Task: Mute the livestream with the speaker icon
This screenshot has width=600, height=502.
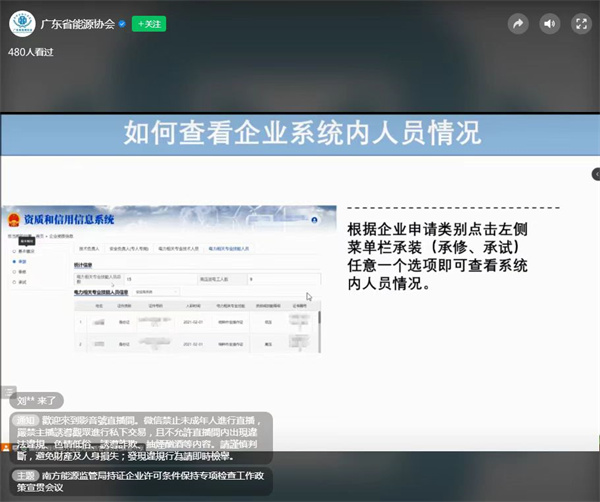Action: coord(549,23)
